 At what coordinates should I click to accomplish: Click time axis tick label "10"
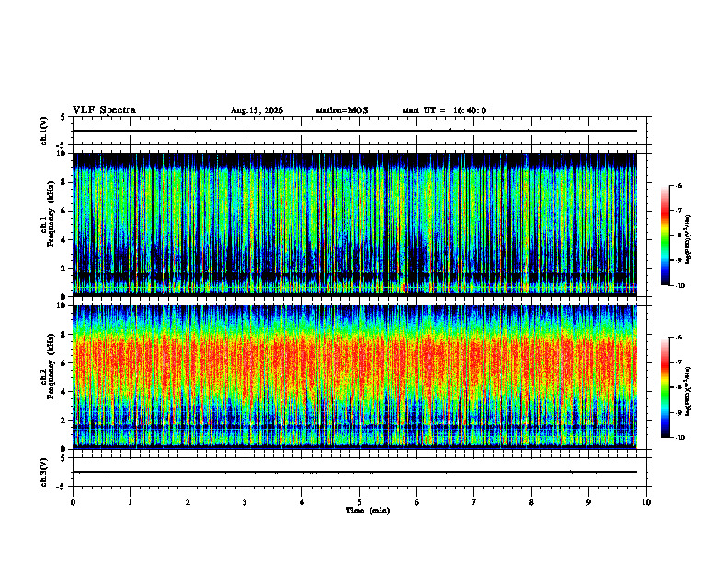pyautogui.click(x=646, y=502)
